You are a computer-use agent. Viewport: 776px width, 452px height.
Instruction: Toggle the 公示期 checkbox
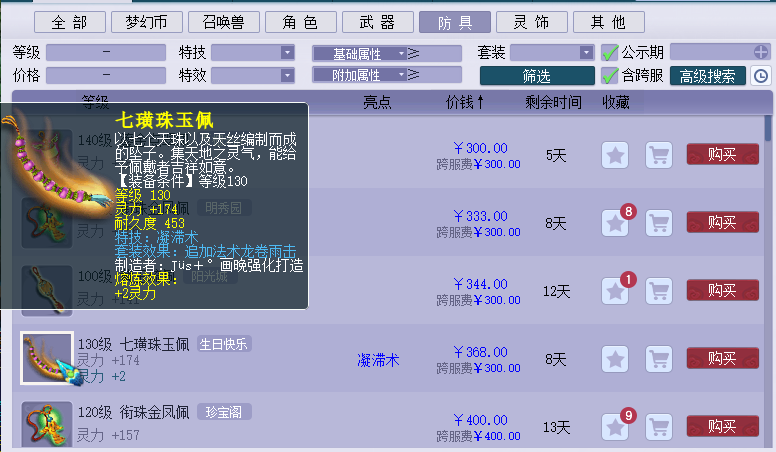[610, 52]
